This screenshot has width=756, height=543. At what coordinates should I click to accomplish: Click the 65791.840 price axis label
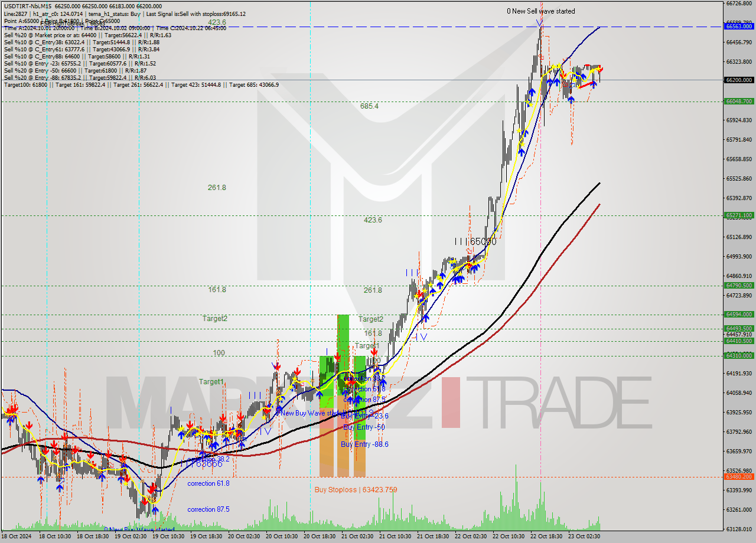739,140
